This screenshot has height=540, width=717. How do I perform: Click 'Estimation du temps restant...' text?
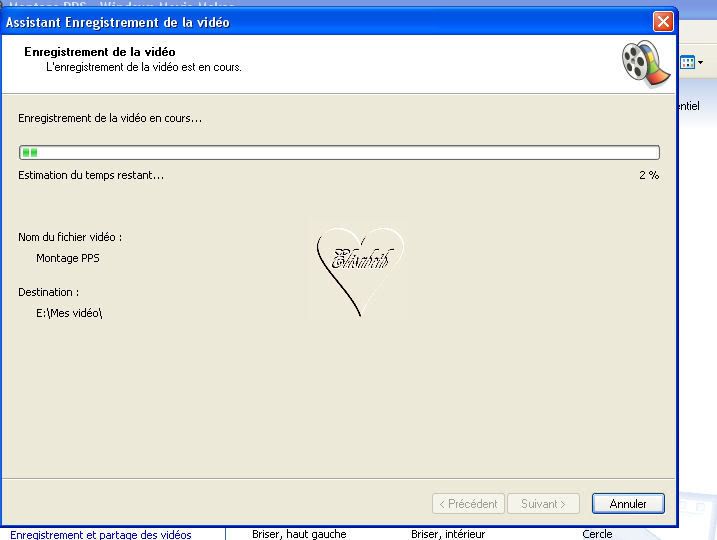coord(91,175)
